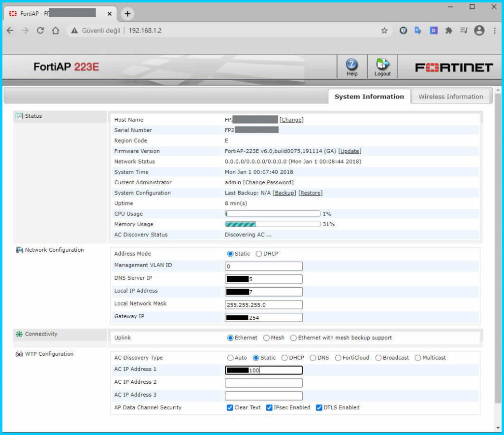Click the CPU Usage progress bar
This screenshot has width=504, height=435.
click(x=273, y=214)
